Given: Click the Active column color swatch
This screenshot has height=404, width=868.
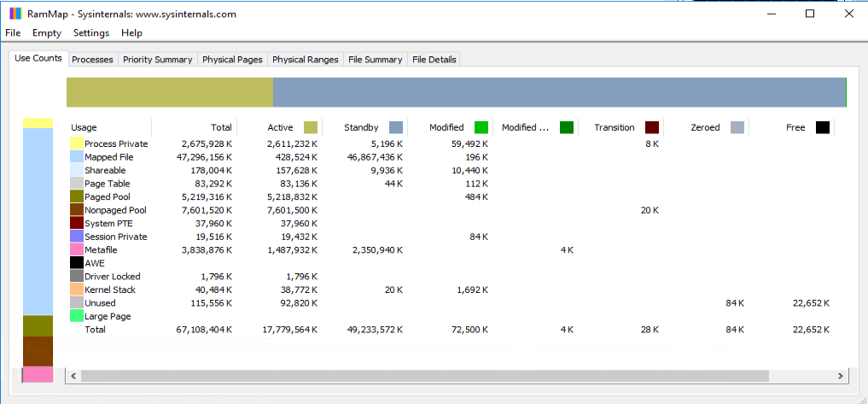Looking at the screenshot, I should [x=311, y=127].
